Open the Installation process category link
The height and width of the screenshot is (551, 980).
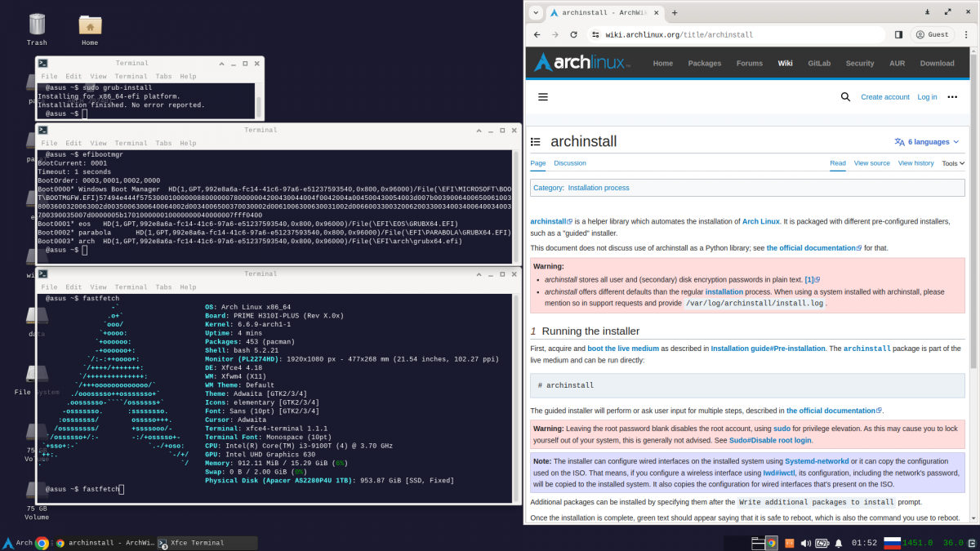click(599, 188)
